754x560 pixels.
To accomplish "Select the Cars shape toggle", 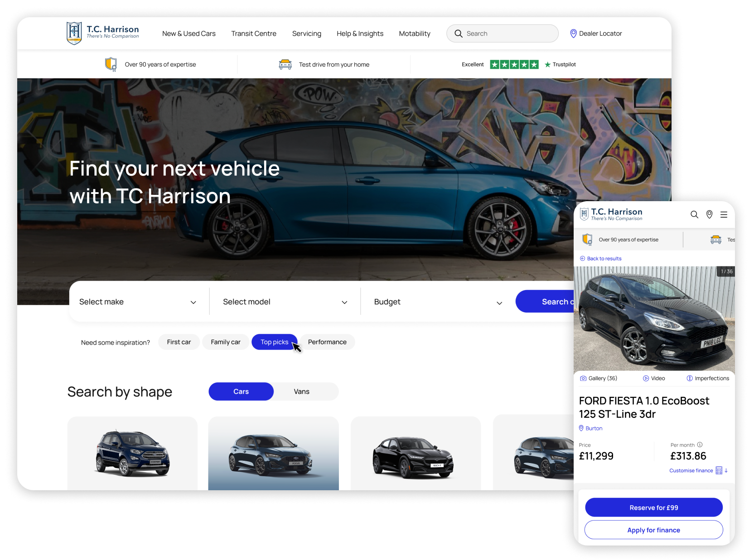I will click(241, 391).
